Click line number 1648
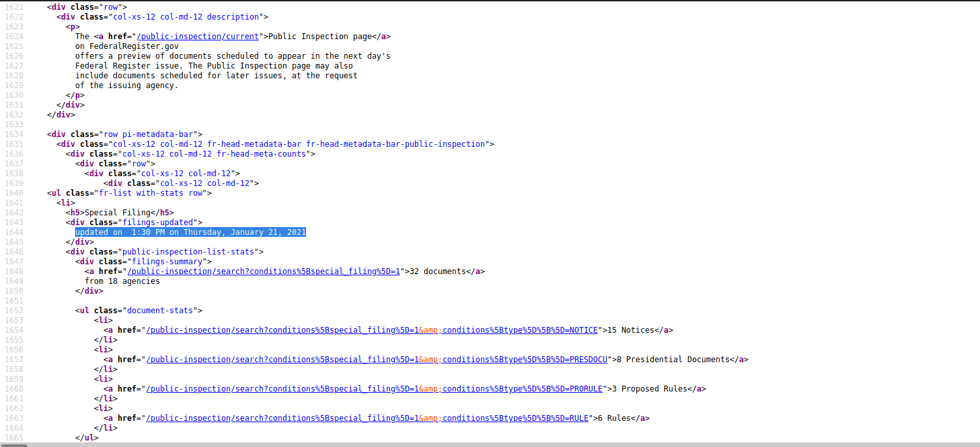Viewport: 980px width, 447px height. click(14, 271)
